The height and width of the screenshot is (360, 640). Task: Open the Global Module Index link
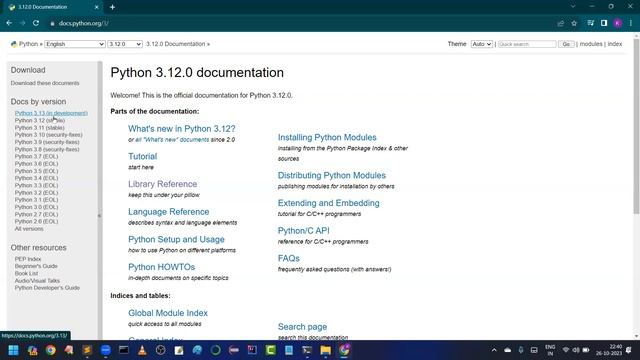pyautogui.click(x=168, y=313)
